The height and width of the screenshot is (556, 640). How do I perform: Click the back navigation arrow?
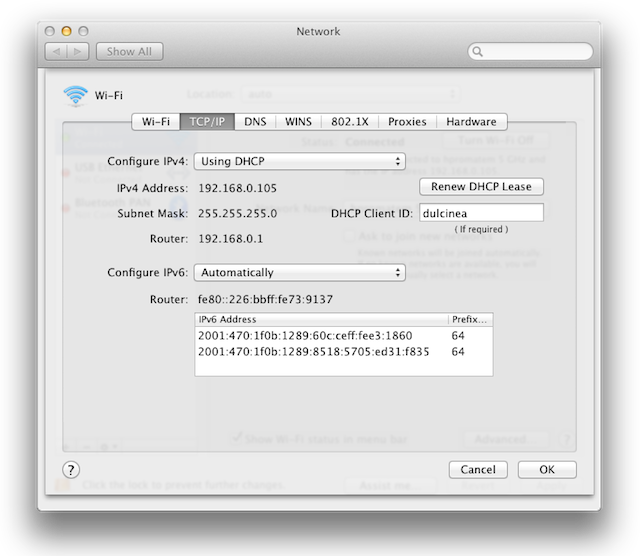click(56, 52)
